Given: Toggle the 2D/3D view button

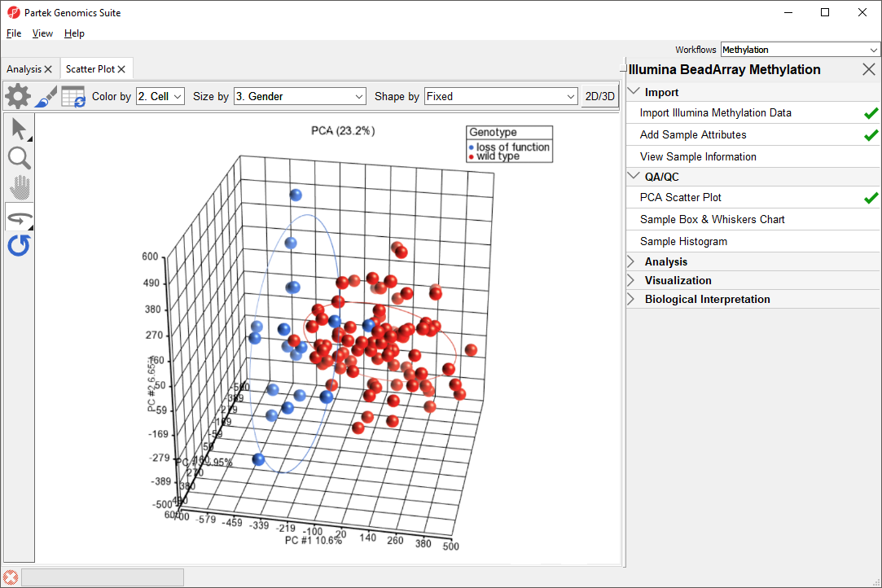Looking at the screenshot, I should (x=599, y=96).
